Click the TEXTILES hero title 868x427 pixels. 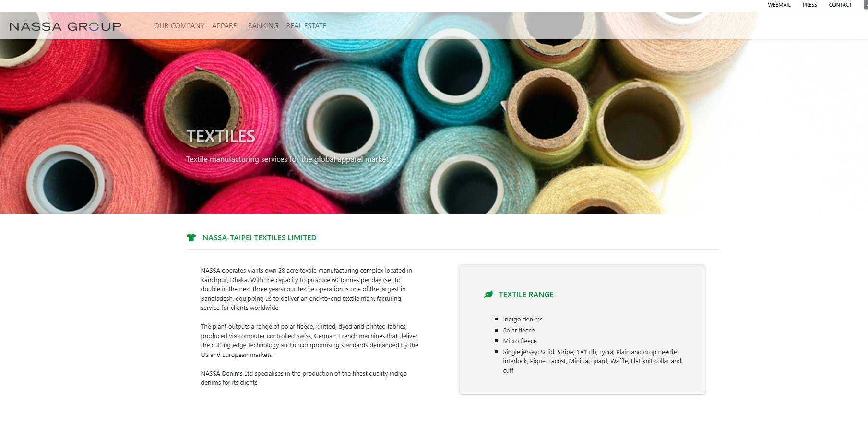tap(221, 136)
